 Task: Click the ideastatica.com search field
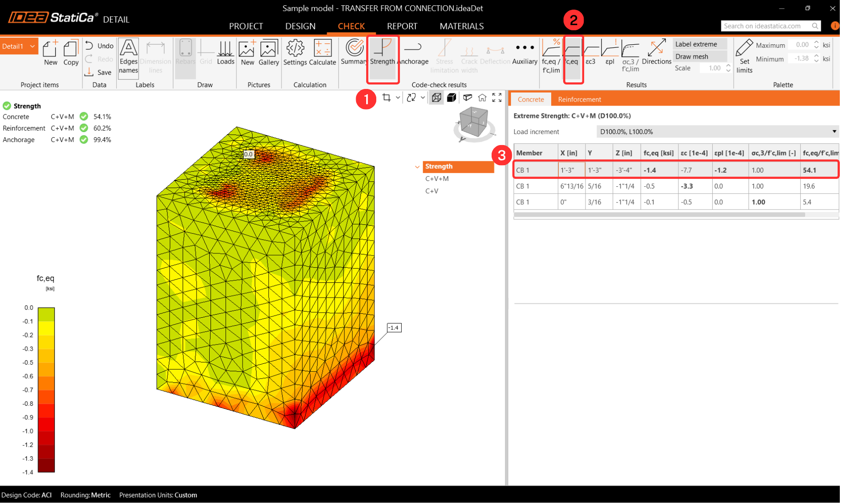[x=765, y=26]
